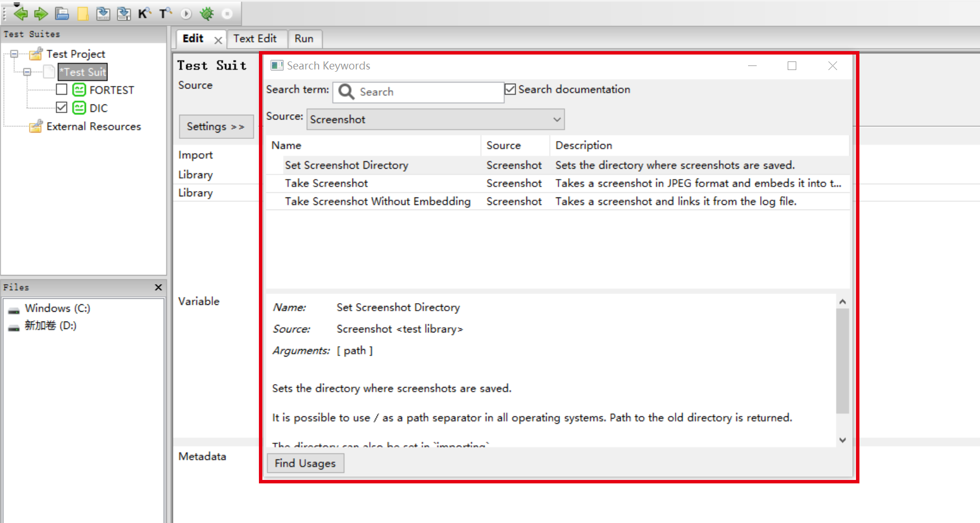The width and height of the screenshot is (980, 523).
Task: Go back with the green left arrow
Action: [21, 14]
